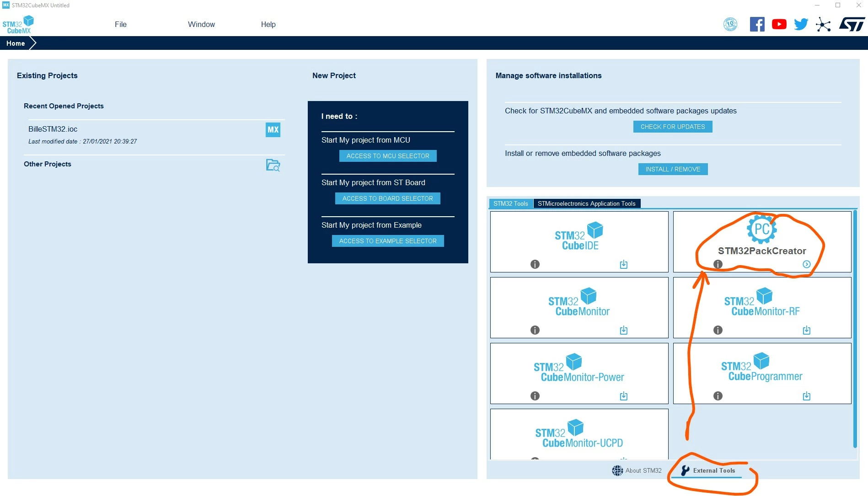Click the STM32CubeMX logo
The height and width of the screenshot is (496, 868).
pyautogui.click(x=18, y=25)
